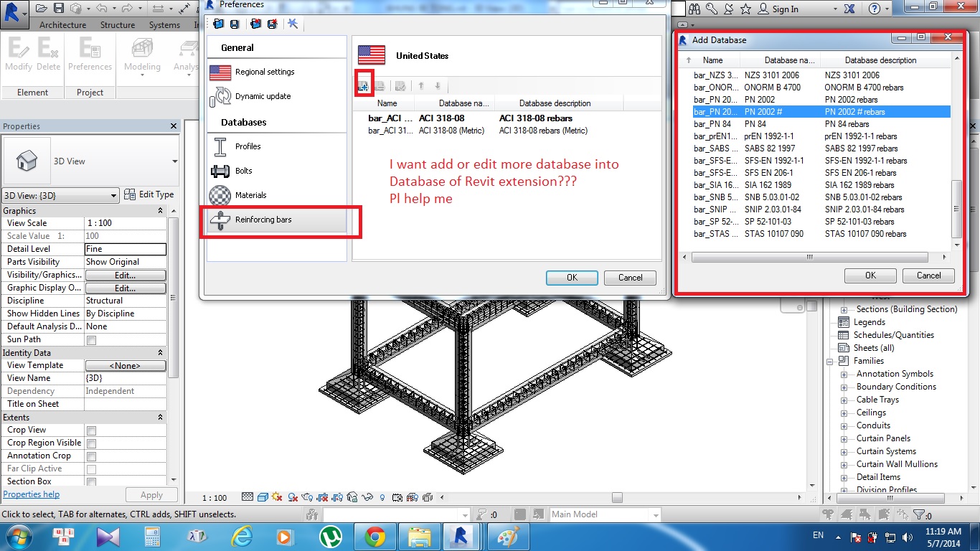Toggle the Crop View checkbox
This screenshot has width=980, height=551.
[x=91, y=430]
